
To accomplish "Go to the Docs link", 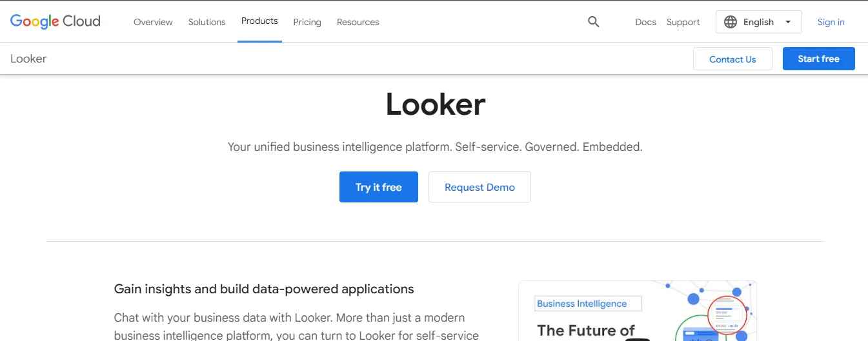I will tap(645, 22).
